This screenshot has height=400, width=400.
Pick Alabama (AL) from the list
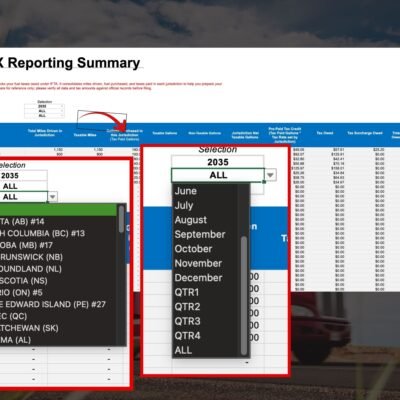pos(15,340)
